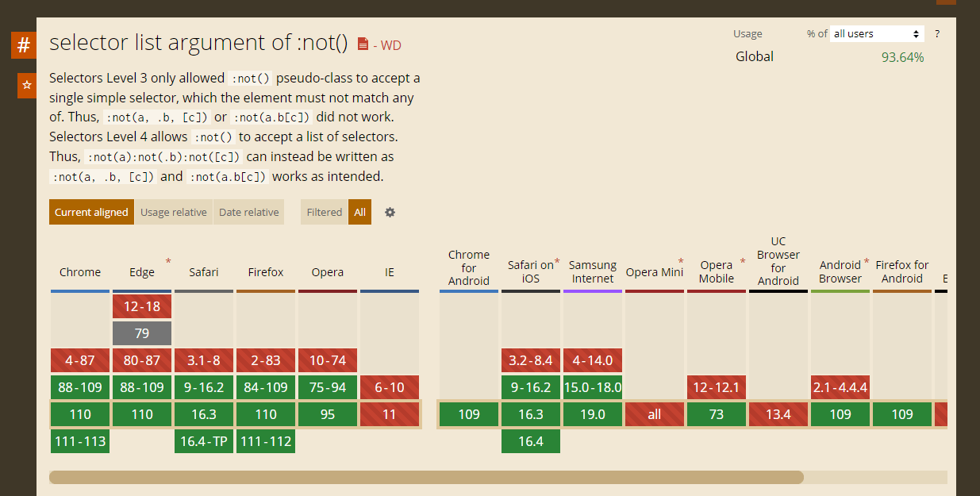This screenshot has width=980, height=496.
Task: Toggle the All browsers option
Action: click(360, 212)
